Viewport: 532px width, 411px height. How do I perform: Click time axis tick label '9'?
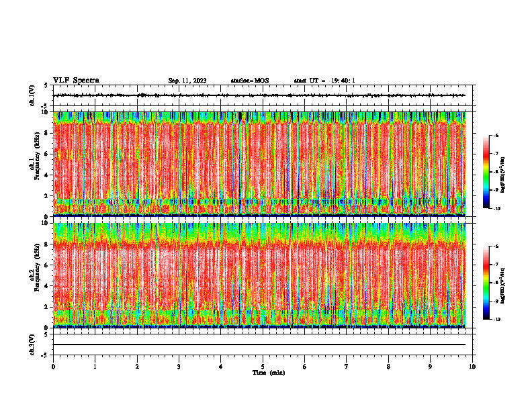tap(430, 367)
